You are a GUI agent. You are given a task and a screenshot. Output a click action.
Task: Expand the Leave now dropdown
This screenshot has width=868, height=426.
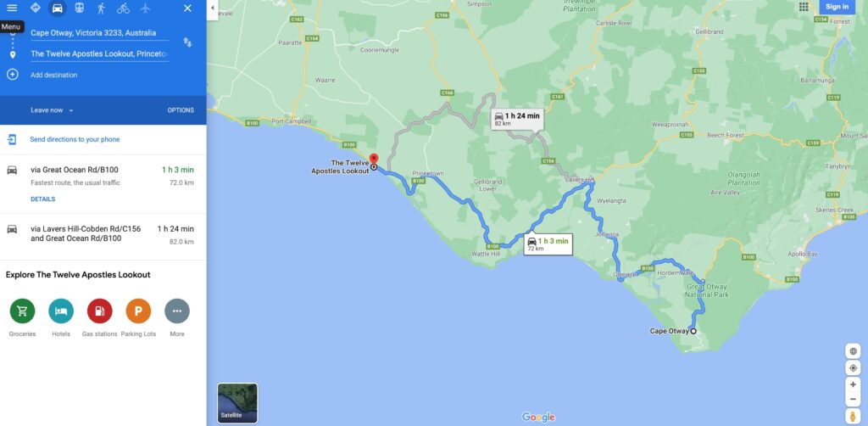[52, 110]
